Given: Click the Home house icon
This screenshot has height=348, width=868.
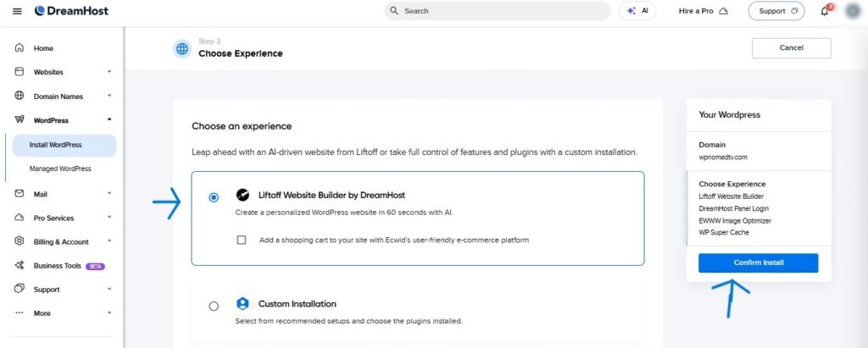Looking at the screenshot, I should point(19,48).
